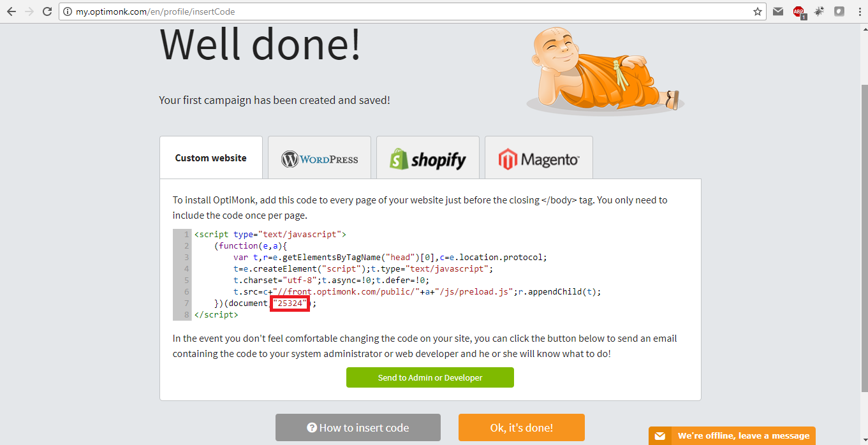Image resolution: width=868 pixels, height=445 pixels.
Task: Click the Well done! heading
Action: point(260,43)
